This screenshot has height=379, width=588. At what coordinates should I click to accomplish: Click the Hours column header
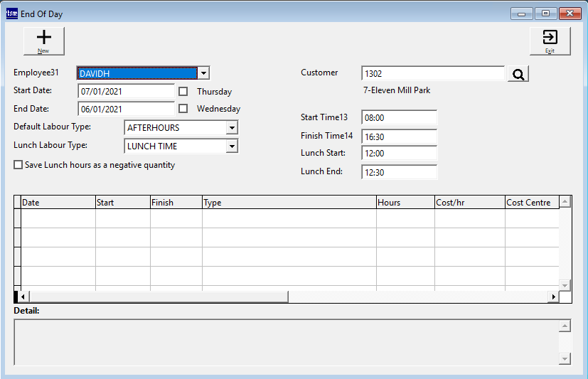[405, 203]
